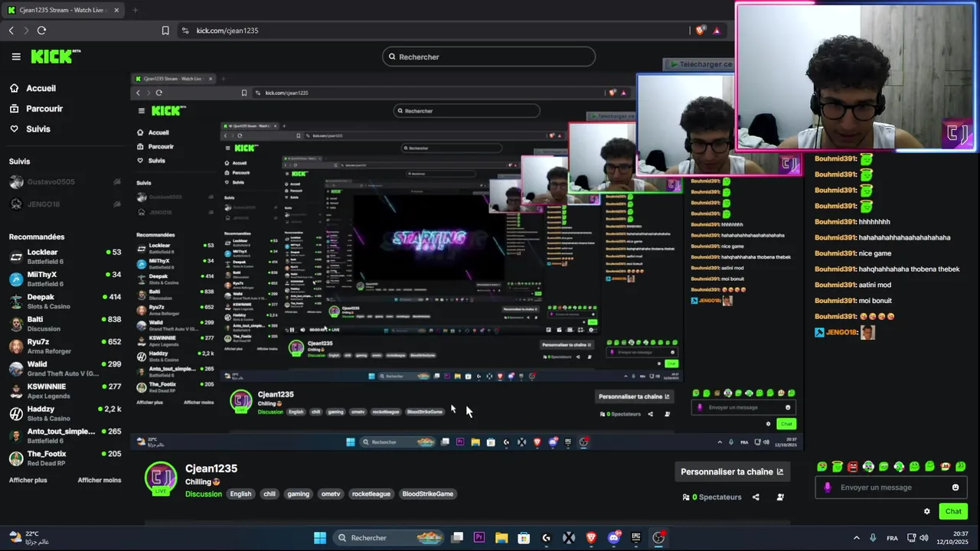Click Personnaliser ta chaîne button
Viewport: 980px width, 551px height.
click(732, 472)
